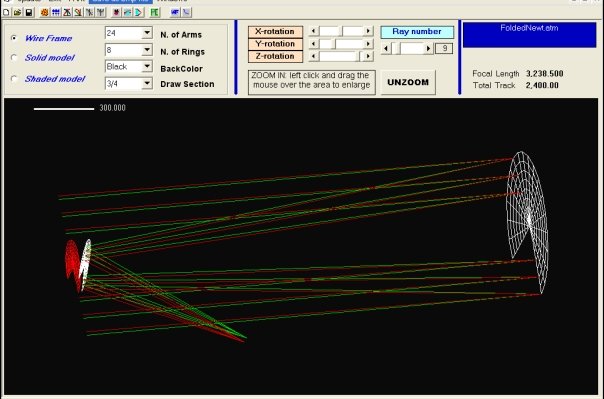This screenshot has width=604, height=399.
Task: Click the New file toolbar icon
Action: pyautogui.click(x=6, y=12)
